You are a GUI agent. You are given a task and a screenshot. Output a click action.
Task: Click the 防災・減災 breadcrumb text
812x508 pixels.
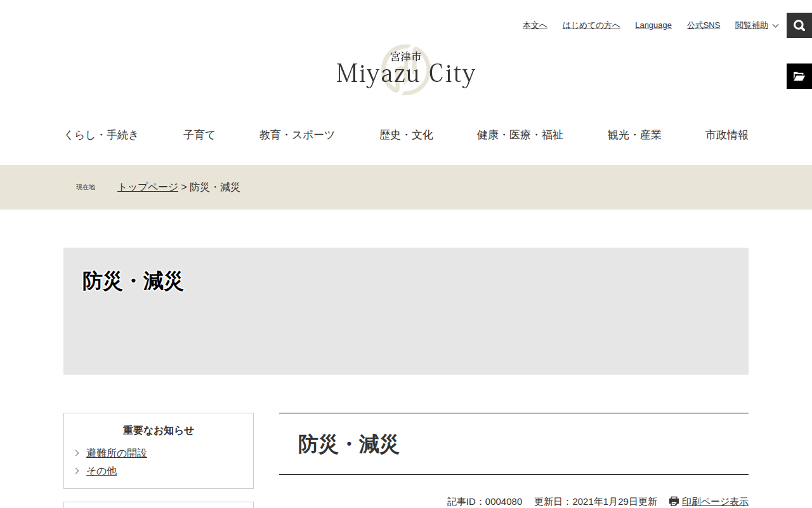coord(215,187)
